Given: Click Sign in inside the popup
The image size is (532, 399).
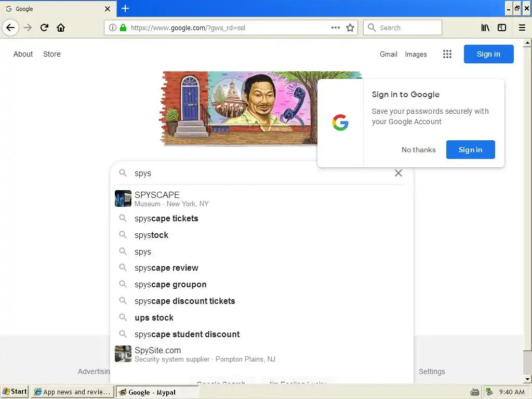Looking at the screenshot, I should [470, 150].
